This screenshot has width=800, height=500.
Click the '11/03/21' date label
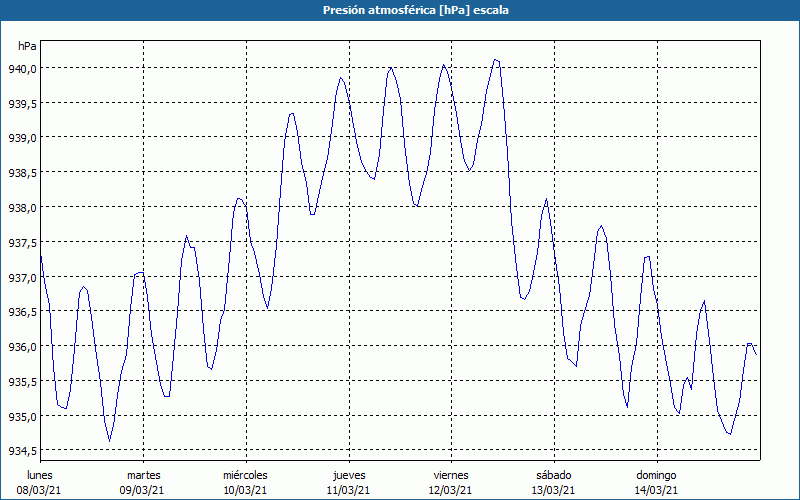pos(348,490)
